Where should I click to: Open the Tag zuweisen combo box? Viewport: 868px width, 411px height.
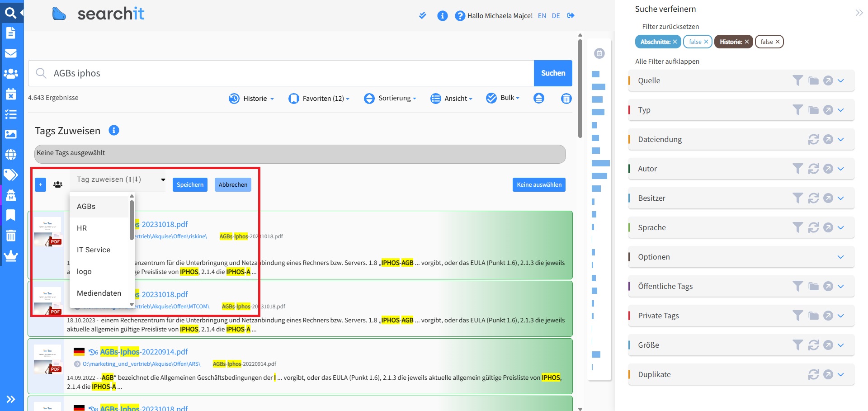point(118,180)
